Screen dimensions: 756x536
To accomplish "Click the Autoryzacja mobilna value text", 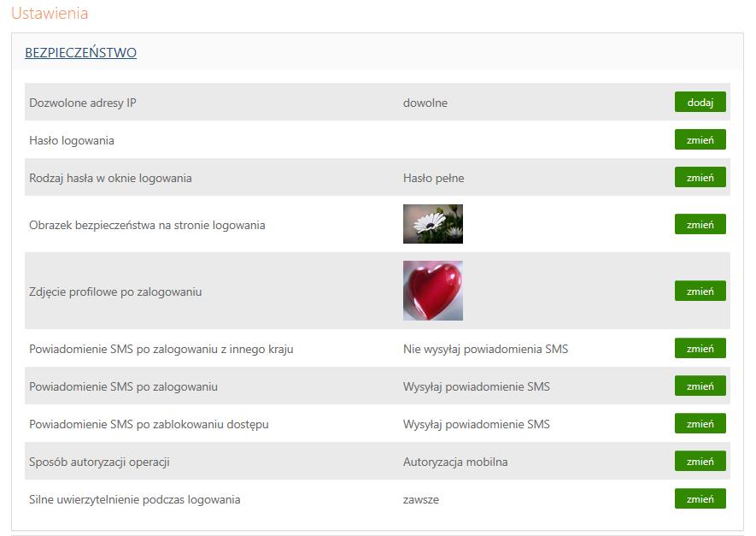I will coord(455,462).
